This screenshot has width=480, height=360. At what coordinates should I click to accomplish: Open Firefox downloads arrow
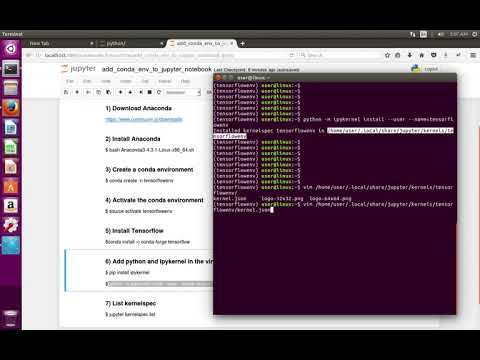tap(410, 55)
